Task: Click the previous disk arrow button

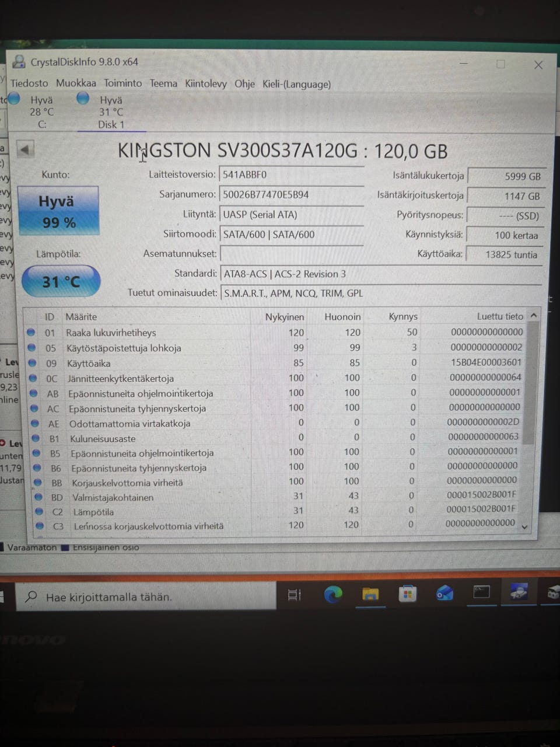Action: 25,149
